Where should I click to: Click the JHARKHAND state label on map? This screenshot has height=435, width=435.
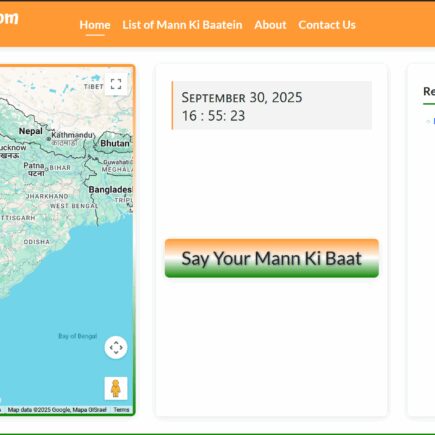pos(47,196)
